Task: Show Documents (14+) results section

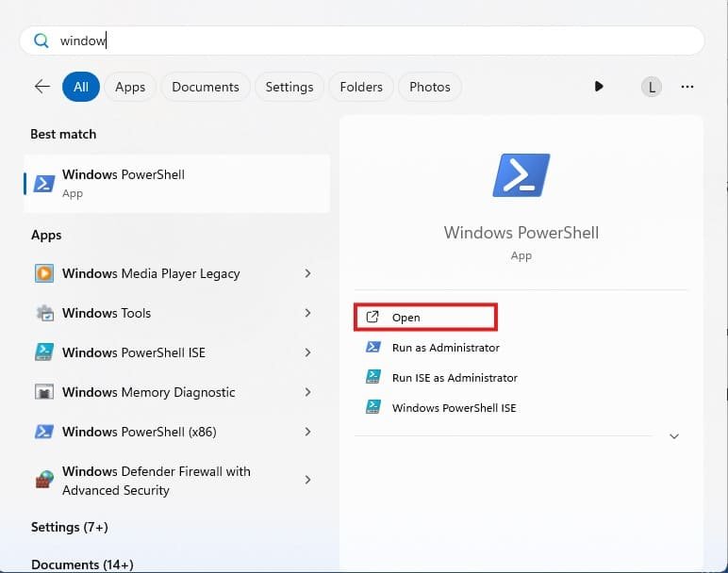Action: [x=82, y=565]
